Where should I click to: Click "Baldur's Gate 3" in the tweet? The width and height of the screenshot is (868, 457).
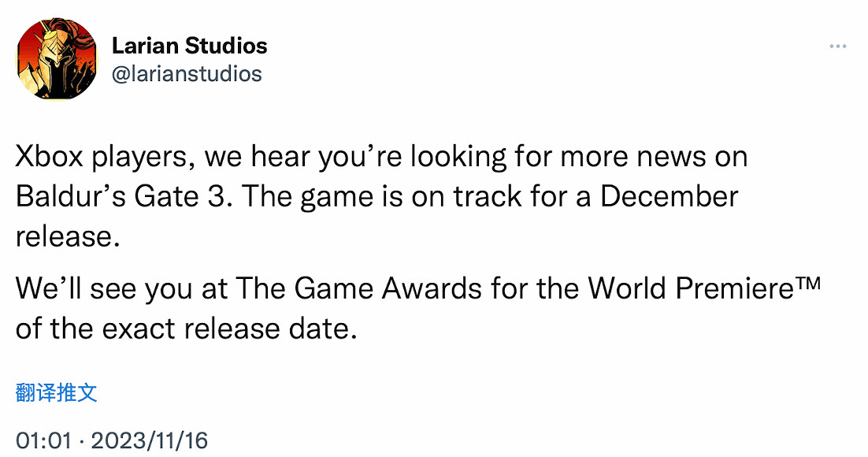tap(122, 195)
